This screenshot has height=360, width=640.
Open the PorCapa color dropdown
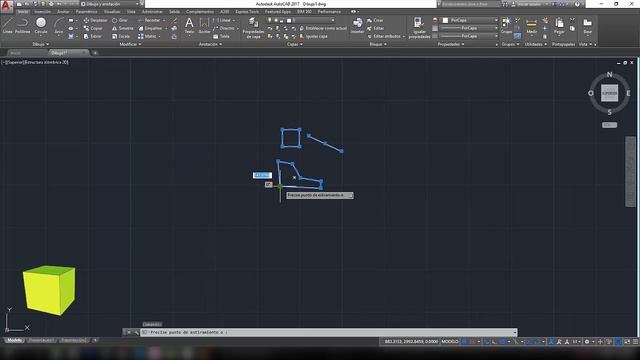471,20
